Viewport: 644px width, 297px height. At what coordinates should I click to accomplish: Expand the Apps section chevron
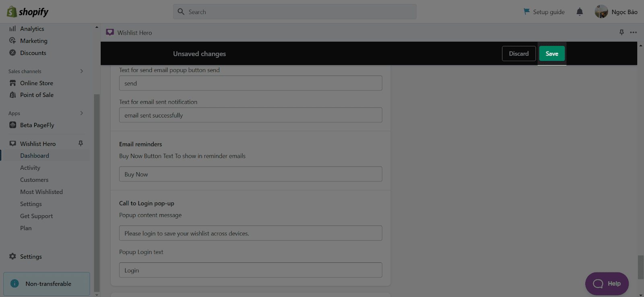(82, 113)
